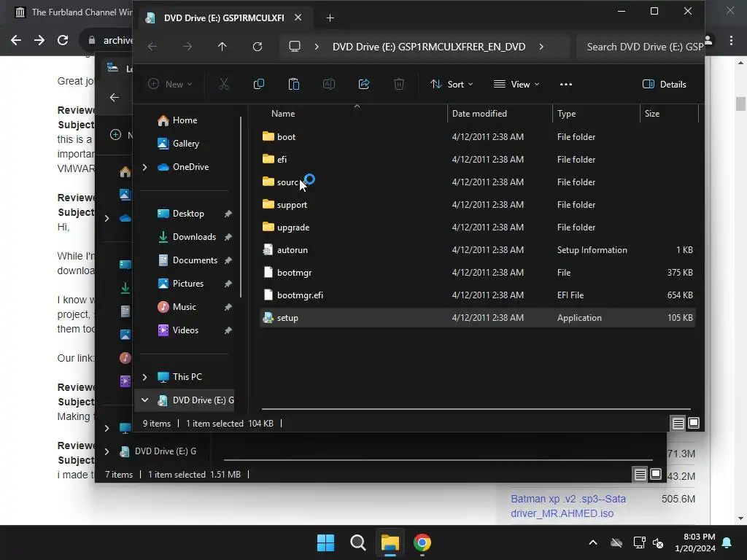Screen dimensions: 747x560
Task: Open the See more ellipsis menu
Action: [x=566, y=85]
